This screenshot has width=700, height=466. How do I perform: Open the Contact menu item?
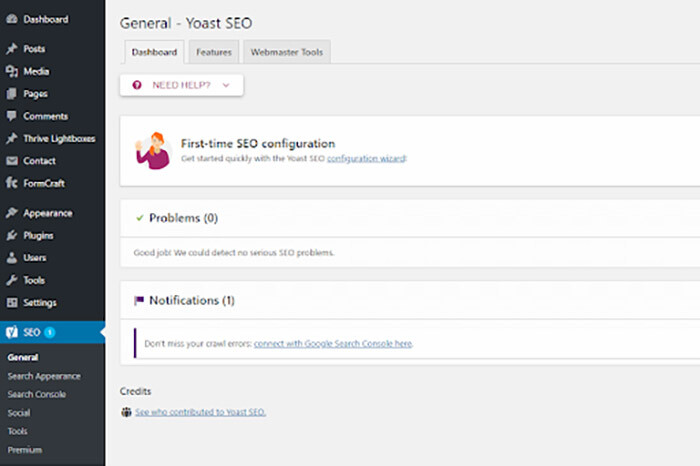pos(39,161)
